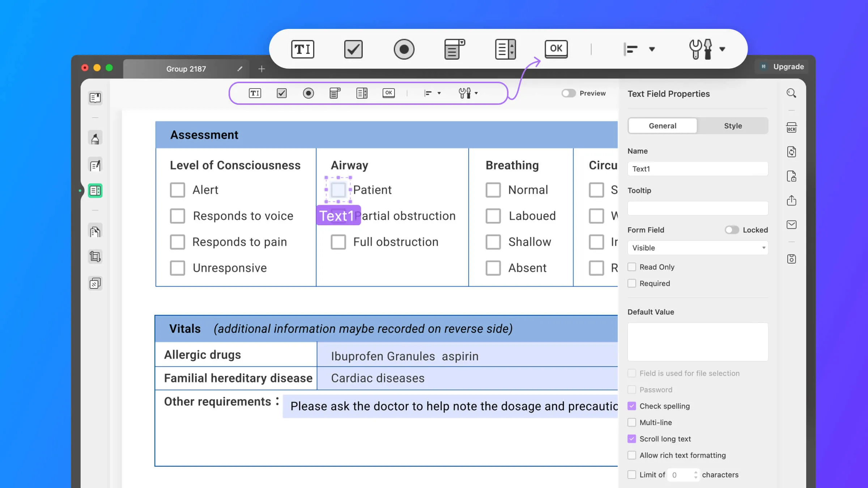Select the OK Button insertion tool
Image resolution: width=868 pixels, height=488 pixels.
click(389, 93)
